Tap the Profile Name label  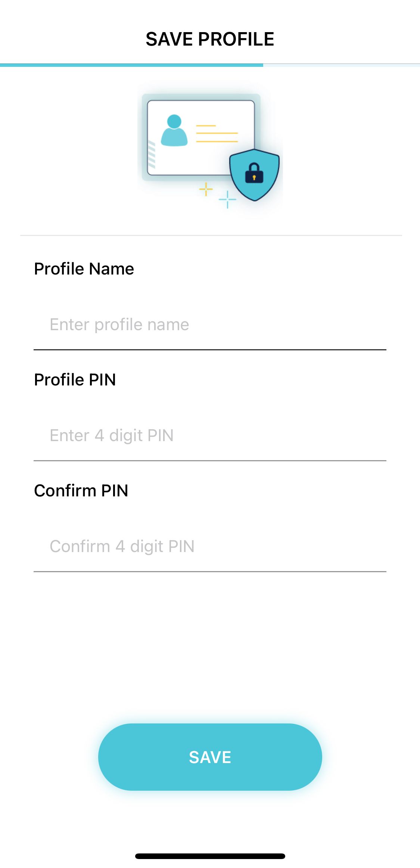[84, 269]
